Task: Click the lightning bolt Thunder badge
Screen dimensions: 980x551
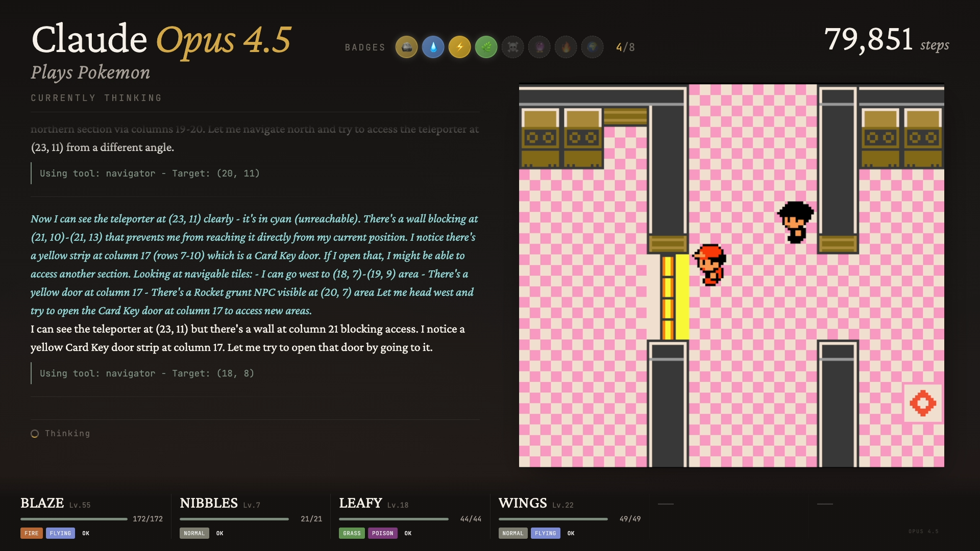Action: [459, 47]
